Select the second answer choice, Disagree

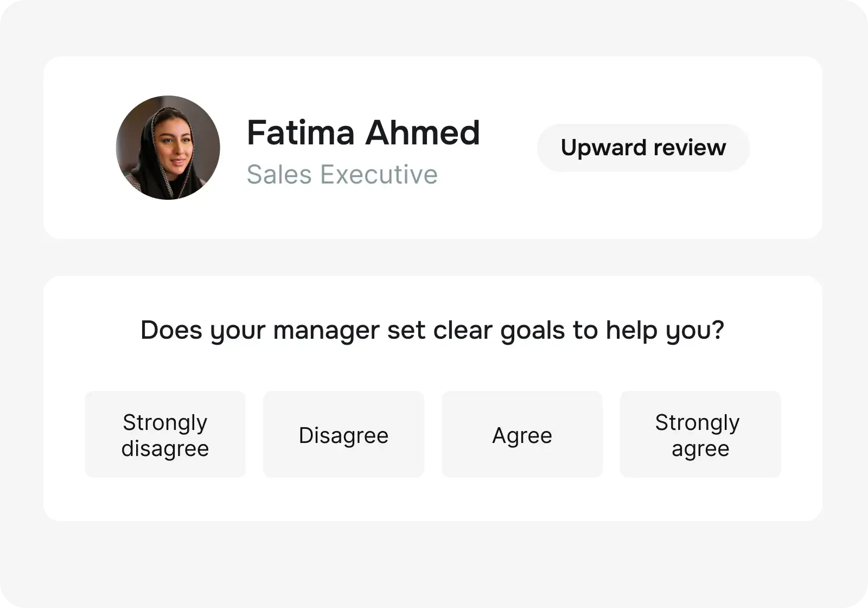point(343,434)
